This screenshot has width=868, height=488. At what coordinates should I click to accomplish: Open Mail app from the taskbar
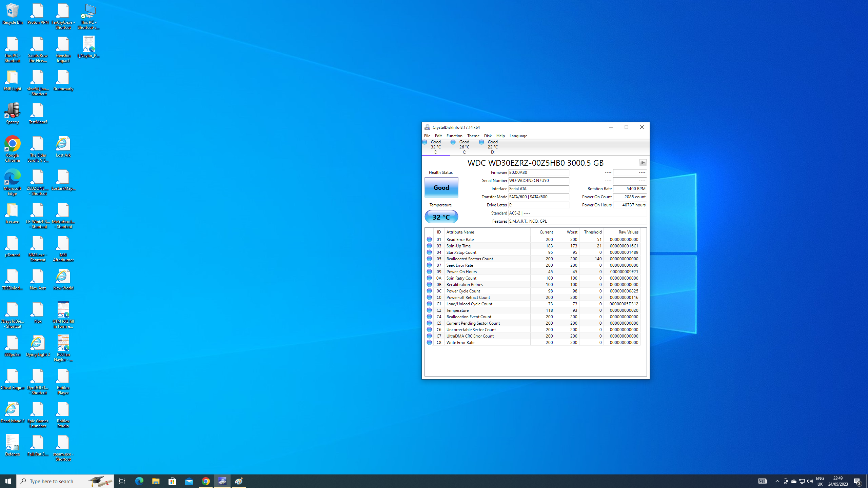click(189, 481)
